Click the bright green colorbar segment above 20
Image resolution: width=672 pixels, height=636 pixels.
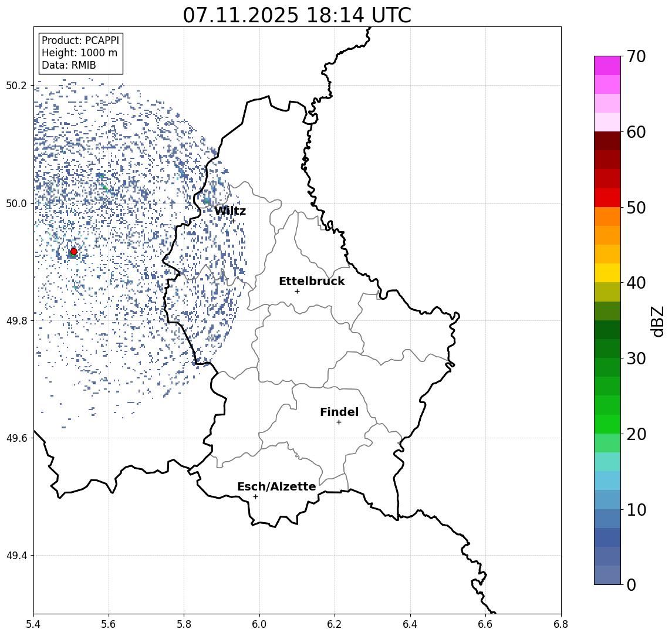coord(607,424)
